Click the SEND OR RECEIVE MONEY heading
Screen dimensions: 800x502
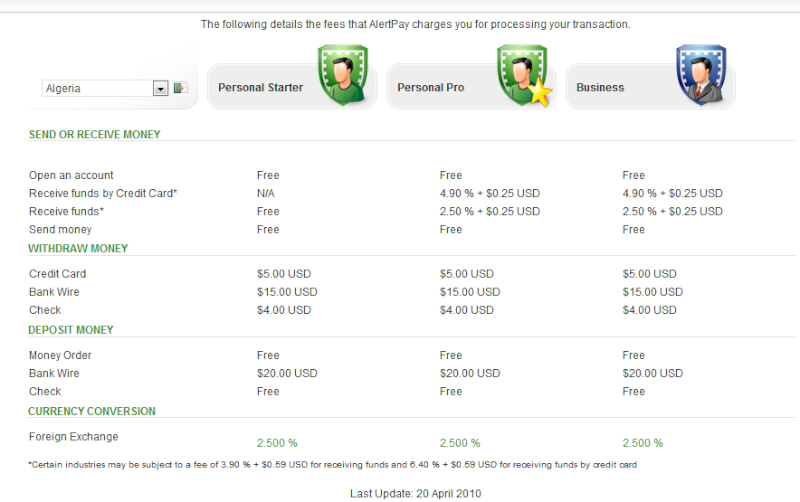point(94,135)
